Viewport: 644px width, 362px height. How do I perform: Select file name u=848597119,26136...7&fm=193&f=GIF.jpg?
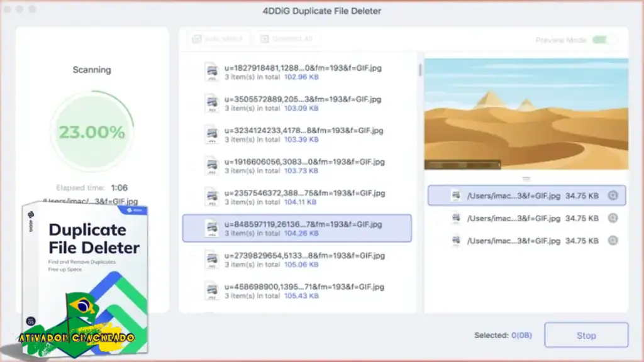pyautogui.click(x=303, y=224)
